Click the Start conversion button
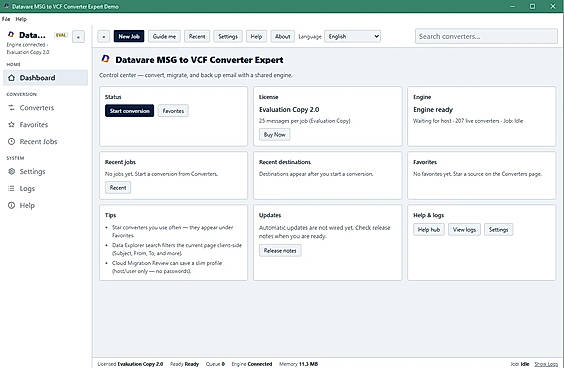Image resolution: width=564 pixels, height=368 pixels. [129, 111]
